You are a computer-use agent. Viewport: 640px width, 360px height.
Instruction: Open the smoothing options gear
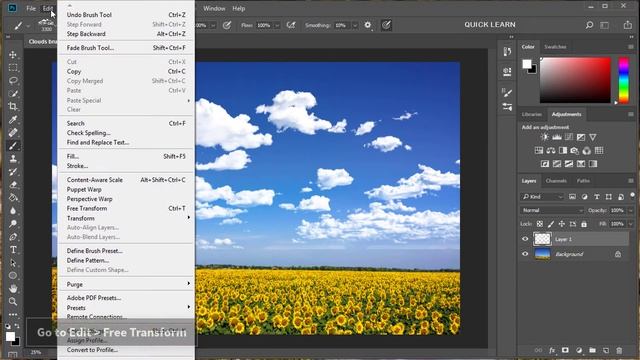368,25
